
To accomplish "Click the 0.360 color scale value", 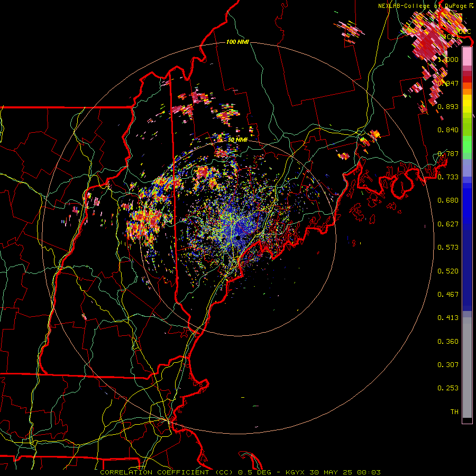I will point(448,342).
